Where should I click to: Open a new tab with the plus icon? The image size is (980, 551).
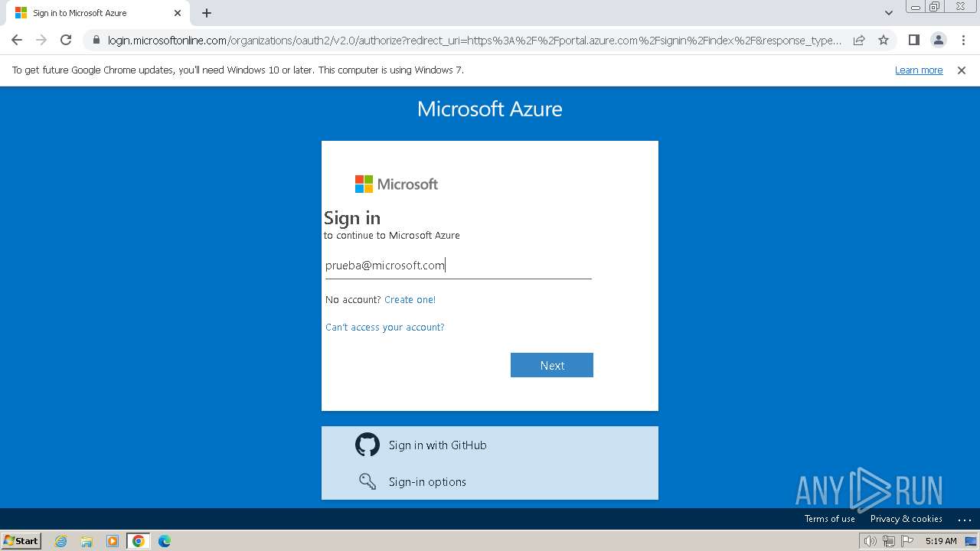[x=207, y=13]
